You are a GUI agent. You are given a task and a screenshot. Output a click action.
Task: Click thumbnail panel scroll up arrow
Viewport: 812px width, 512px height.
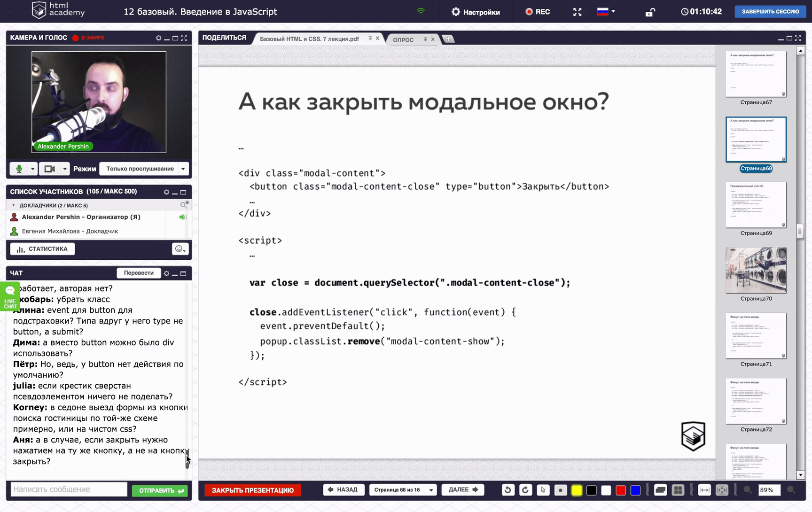tap(801, 51)
